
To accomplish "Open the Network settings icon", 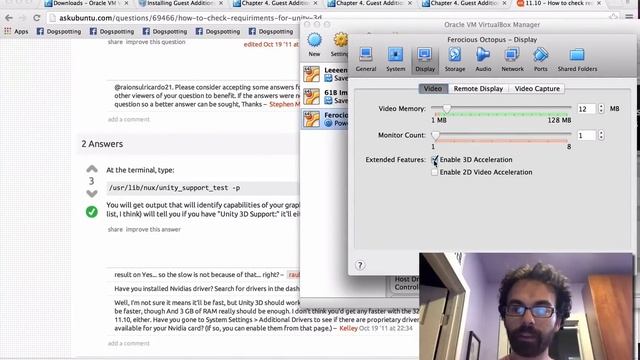I will (x=512, y=60).
